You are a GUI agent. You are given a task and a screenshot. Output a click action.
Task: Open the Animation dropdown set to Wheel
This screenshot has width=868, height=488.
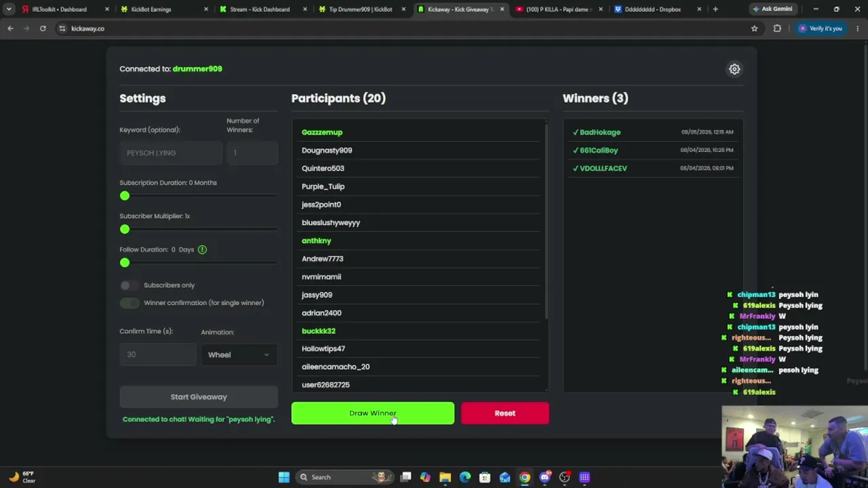(239, 354)
